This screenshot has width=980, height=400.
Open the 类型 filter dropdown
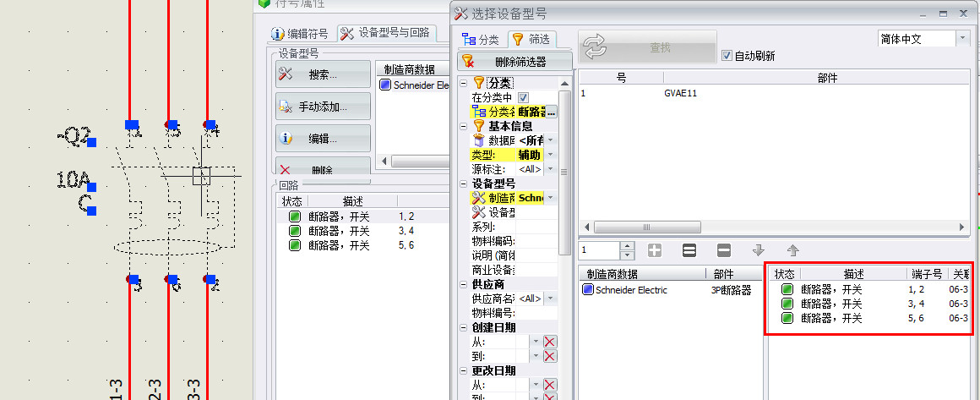[551, 155]
